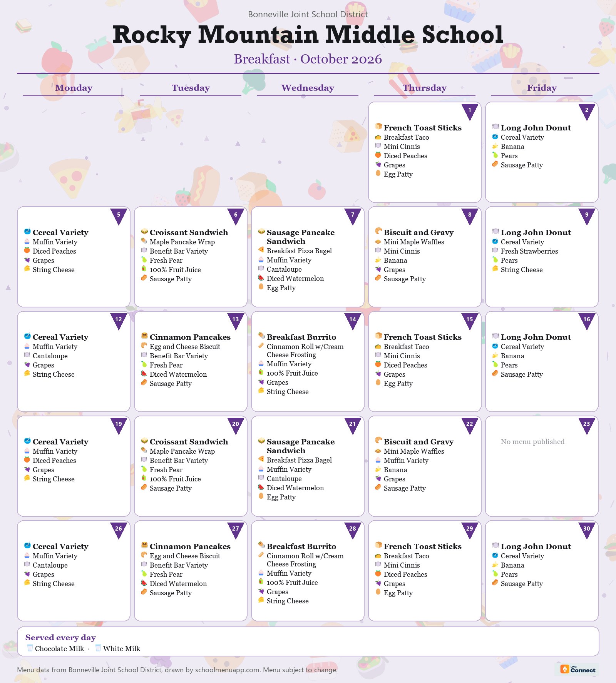Viewport: 616px width, 683px height.
Task: Click the burrito icon by Breakfast Burrito on October 28
Action: click(x=261, y=545)
